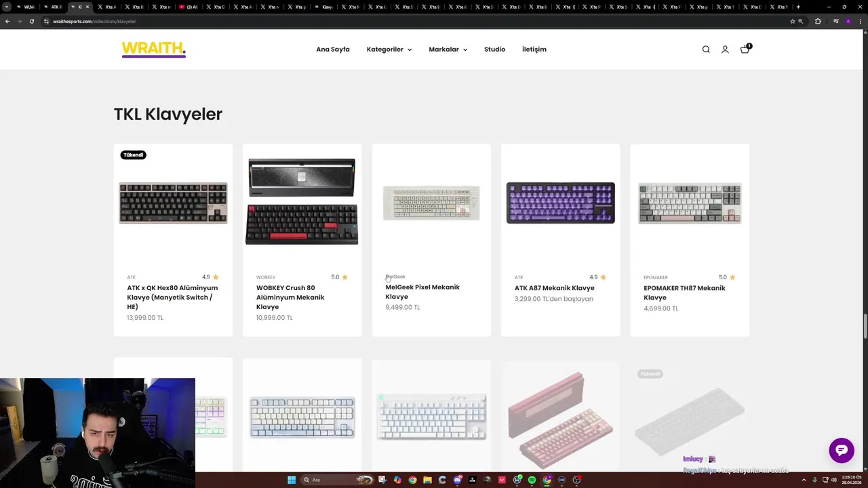868x488 pixels.
Task: Open the shopping cart bag icon
Action: pyautogui.click(x=745, y=49)
